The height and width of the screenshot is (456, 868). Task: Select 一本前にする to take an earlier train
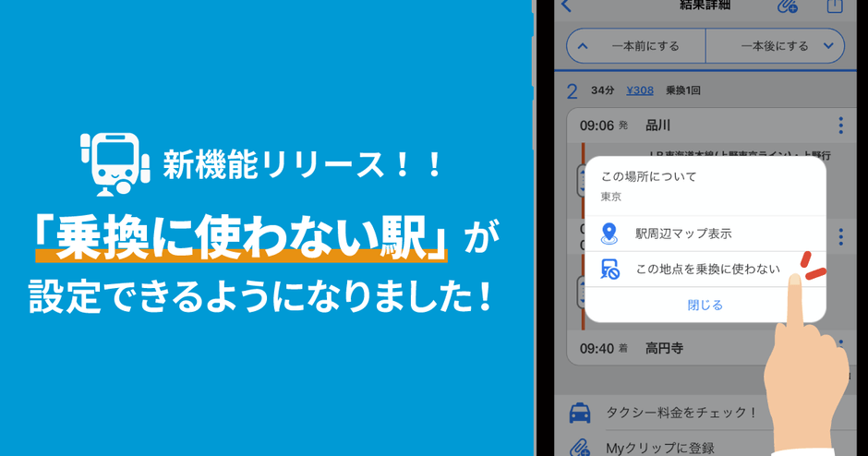(x=636, y=46)
